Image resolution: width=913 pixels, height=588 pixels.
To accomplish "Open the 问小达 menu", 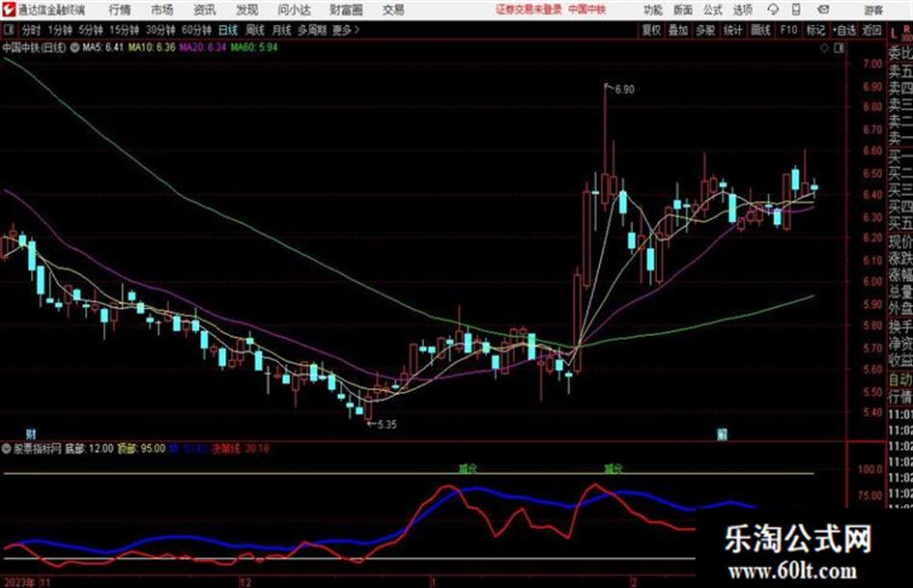I will coord(294,10).
